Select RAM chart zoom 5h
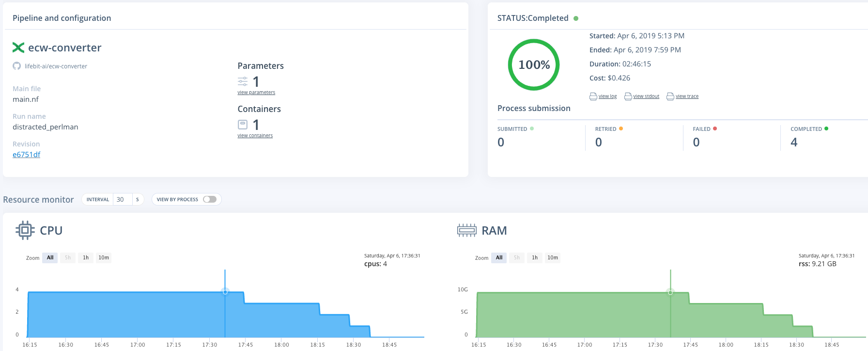Screen dimensions: 868x351 (x=517, y=258)
